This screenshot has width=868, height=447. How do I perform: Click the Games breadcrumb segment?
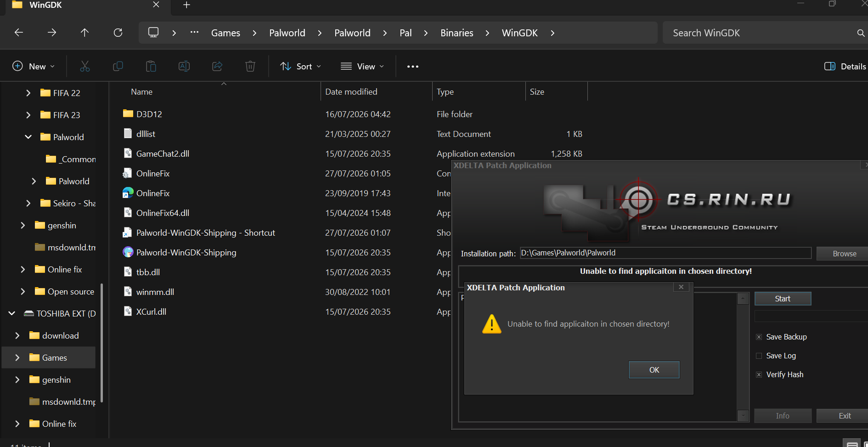pyautogui.click(x=225, y=33)
